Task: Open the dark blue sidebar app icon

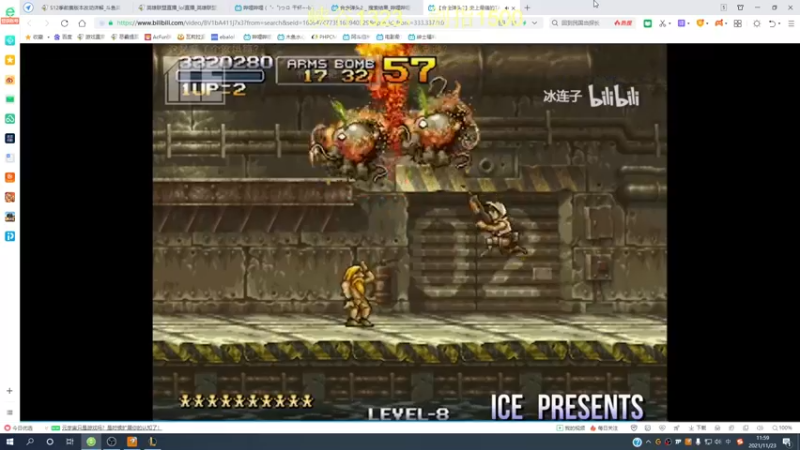Action: (10, 138)
